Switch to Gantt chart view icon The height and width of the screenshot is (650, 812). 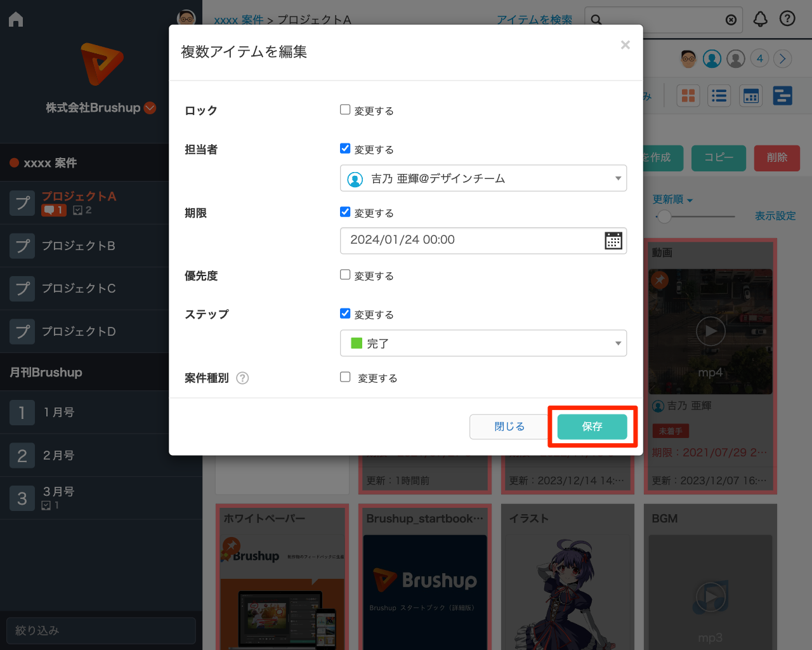click(782, 96)
